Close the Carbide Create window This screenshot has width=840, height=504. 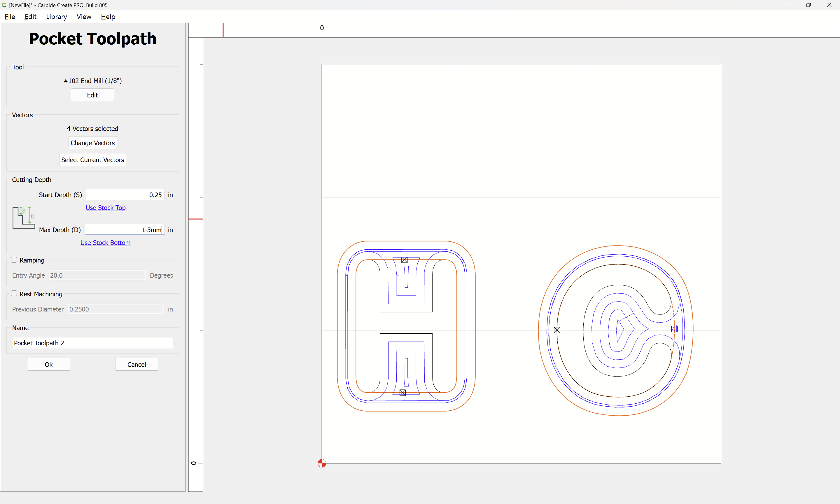click(x=829, y=5)
